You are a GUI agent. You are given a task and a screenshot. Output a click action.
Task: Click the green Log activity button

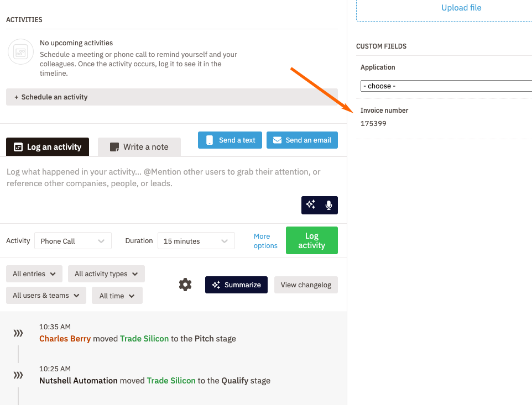pyautogui.click(x=311, y=240)
